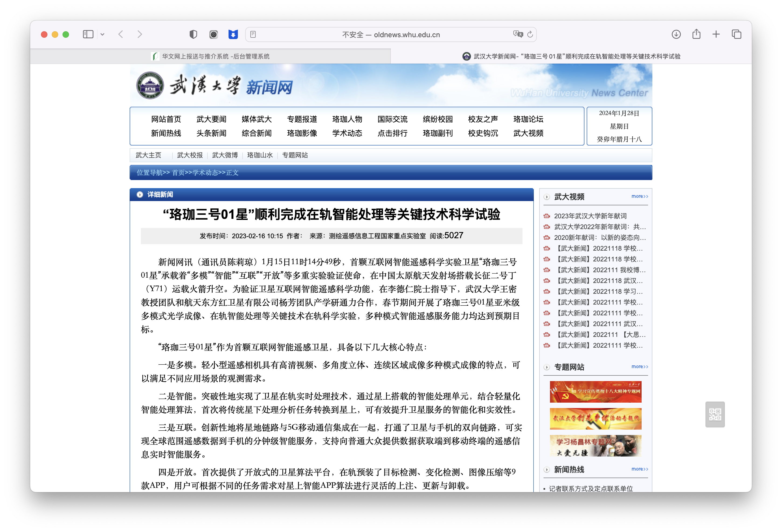The width and height of the screenshot is (782, 532).
Task: Open 学习杨昌林专题网 banner
Action: coord(596,445)
